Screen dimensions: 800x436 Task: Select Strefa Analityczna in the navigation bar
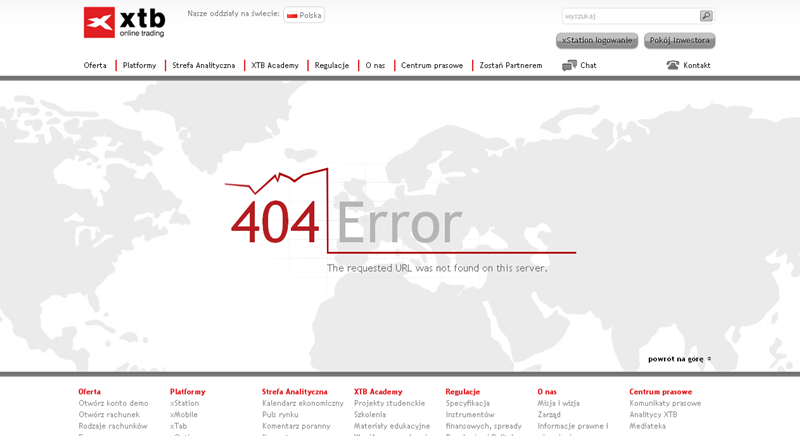[x=203, y=66]
